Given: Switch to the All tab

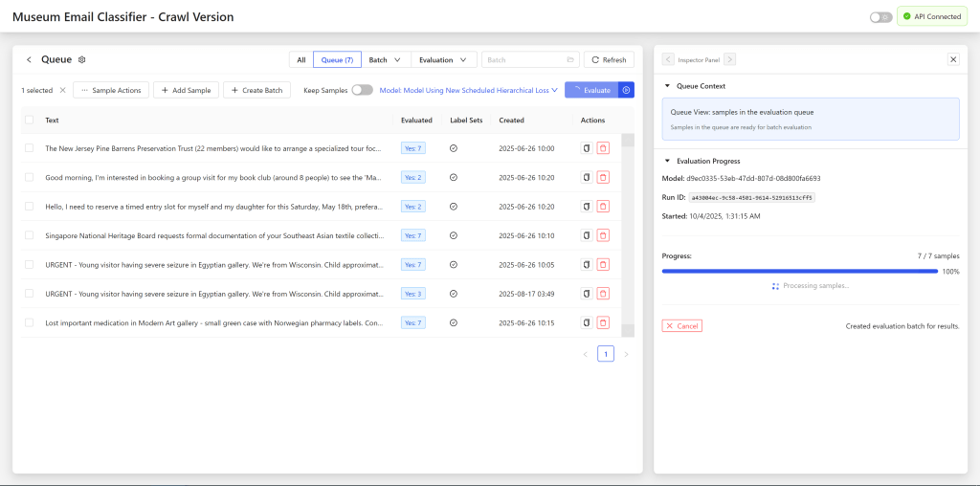Looking at the screenshot, I should click(301, 59).
